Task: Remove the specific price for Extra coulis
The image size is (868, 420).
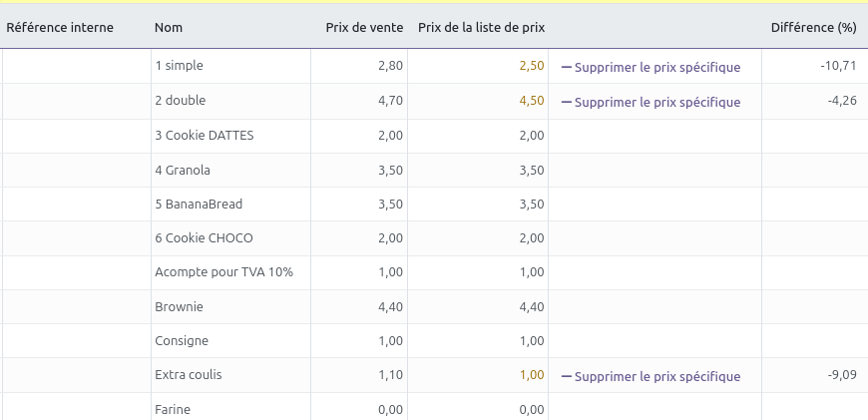Action: coord(657,376)
